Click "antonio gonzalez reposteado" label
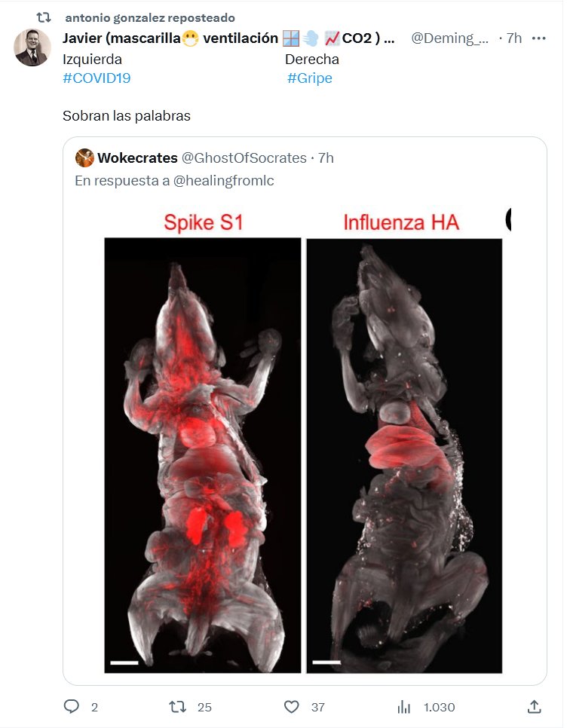The width and height of the screenshot is (570, 728). pyautogui.click(x=150, y=17)
